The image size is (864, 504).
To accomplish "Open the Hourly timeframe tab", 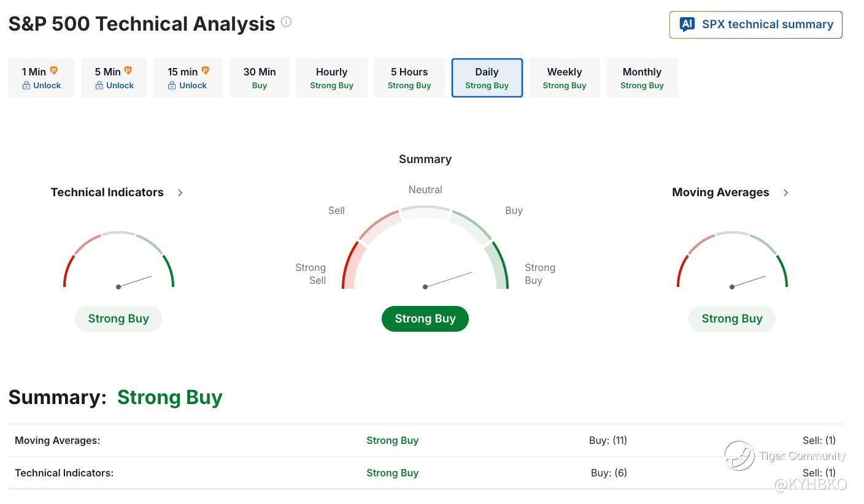I will tap(331, 78).
